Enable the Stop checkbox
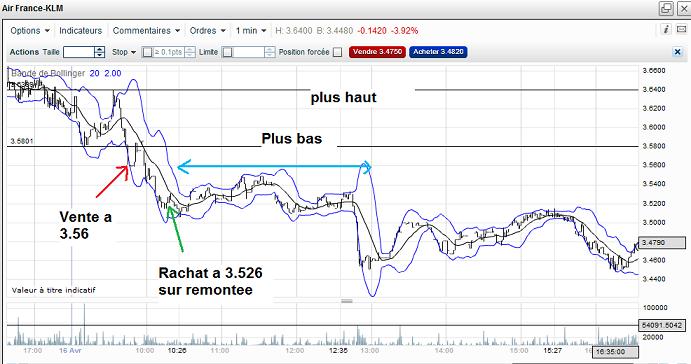The width and height of the screenshot is (691, 364). pos(147,52)
